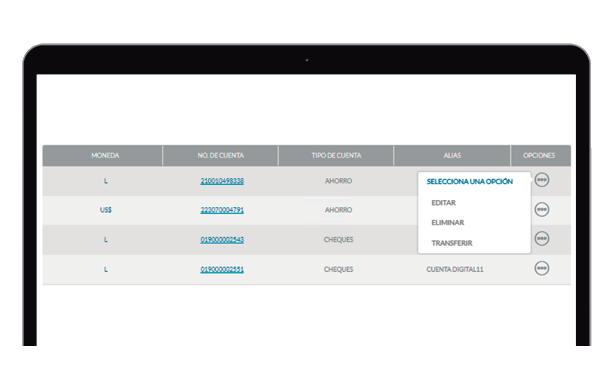This screenshot has height=375, width=612.
Task: Select L currency cell for account 210010498338
Action: 105,181
